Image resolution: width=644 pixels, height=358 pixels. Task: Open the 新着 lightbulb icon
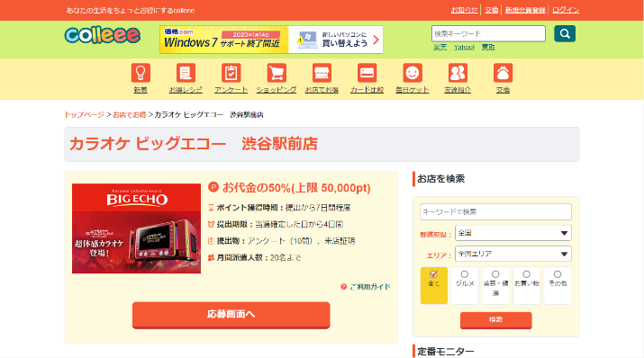141,73
